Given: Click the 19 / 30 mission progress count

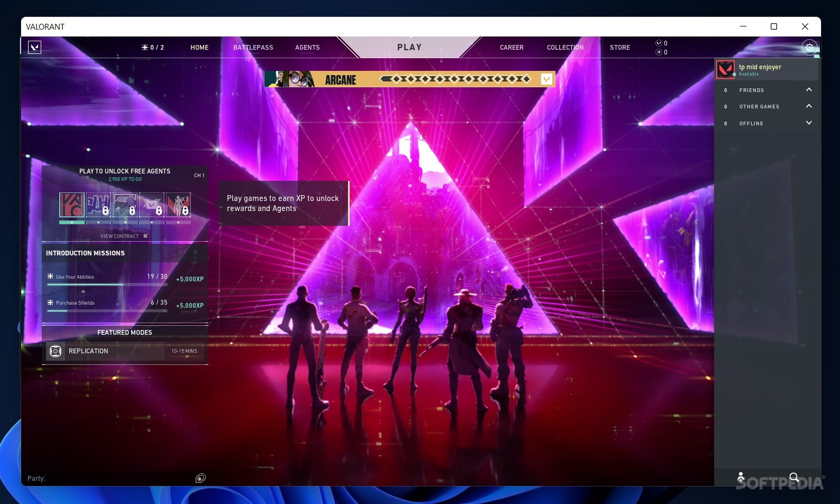Looking at the screenshot, I should pyautogui.click(x=157, y=277).
